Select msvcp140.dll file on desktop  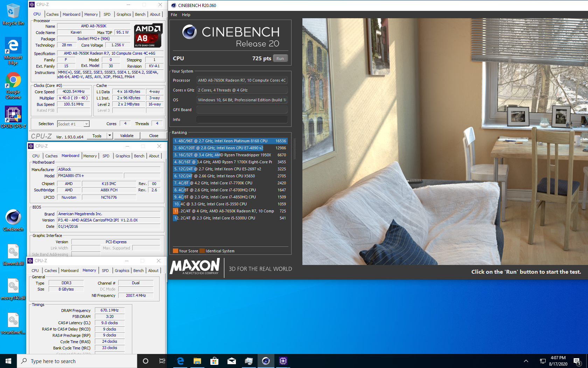point(13,289)
